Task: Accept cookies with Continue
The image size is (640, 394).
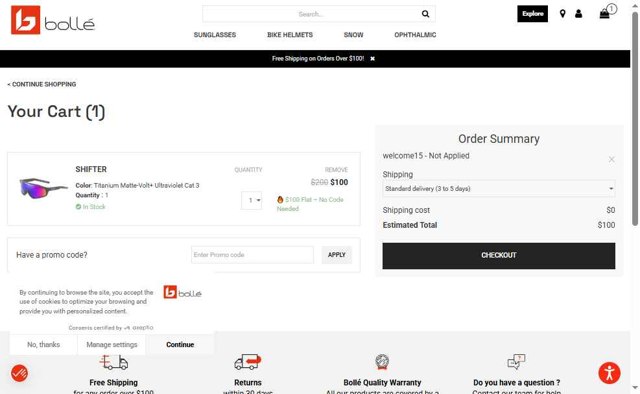Action: [180, 345]
